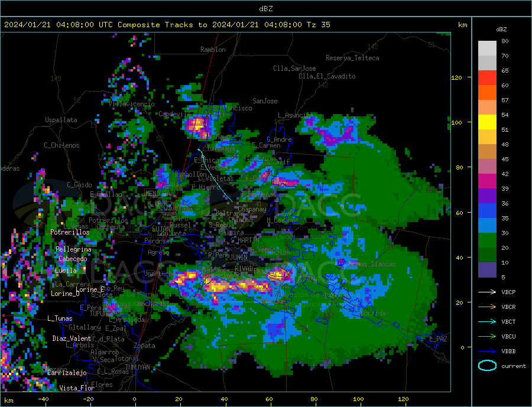Click the 'L_Tunas' map label

click(x=60, y=318)
